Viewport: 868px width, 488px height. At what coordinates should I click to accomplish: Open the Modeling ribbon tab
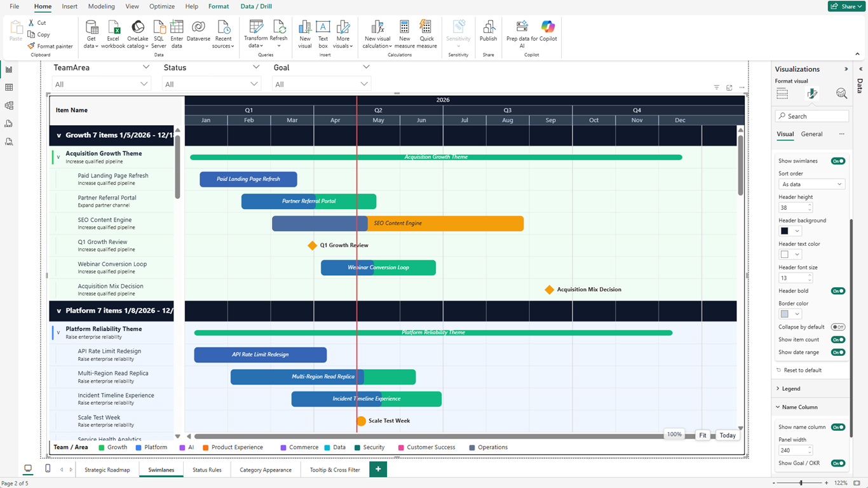click(102, 6)
